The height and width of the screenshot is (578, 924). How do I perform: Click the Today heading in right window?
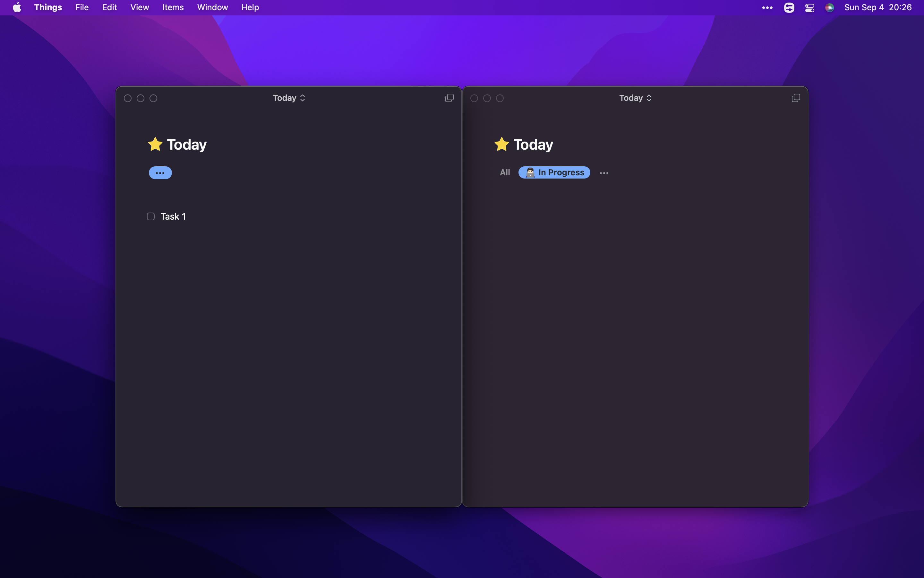click(x=533, y=144)
